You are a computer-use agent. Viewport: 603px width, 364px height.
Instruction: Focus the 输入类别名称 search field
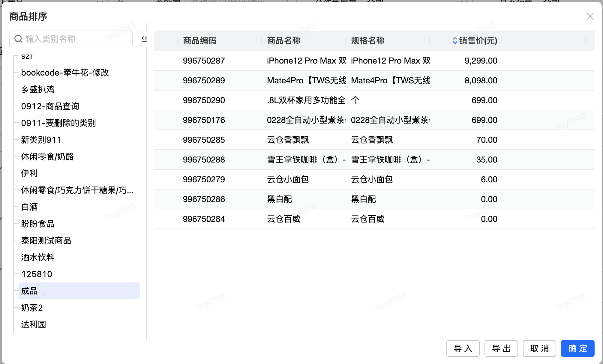75,39
